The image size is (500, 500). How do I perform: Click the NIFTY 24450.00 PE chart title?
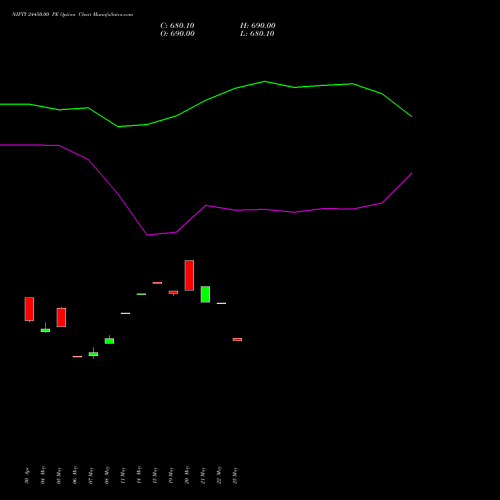pyautogui.click(x=72, y=14)
